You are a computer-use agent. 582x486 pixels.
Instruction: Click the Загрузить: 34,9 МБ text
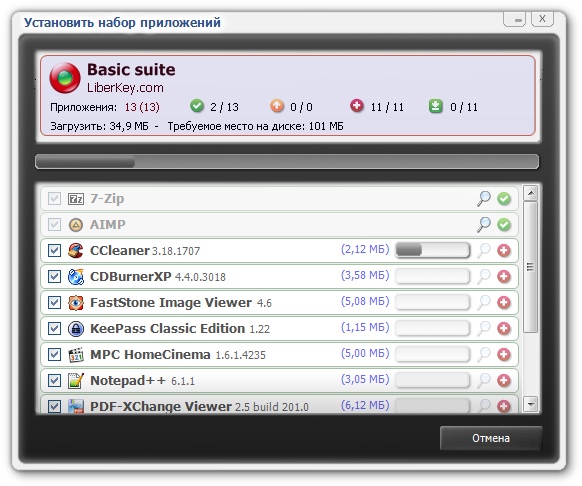pos(99,126)
